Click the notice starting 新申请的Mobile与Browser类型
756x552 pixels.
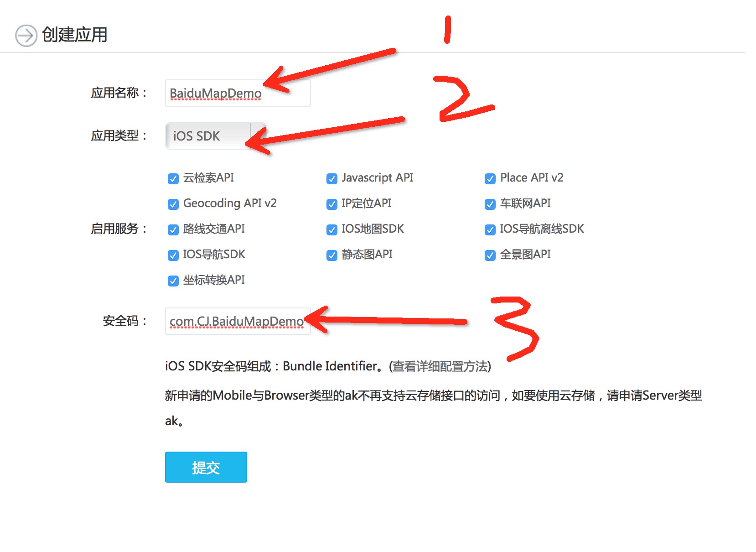point(433,408)
